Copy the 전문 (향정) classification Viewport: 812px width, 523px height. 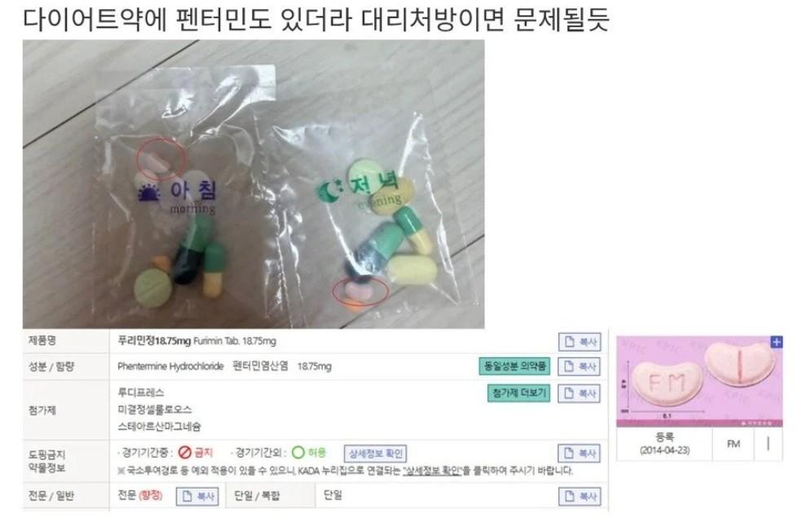click(197, 496)
